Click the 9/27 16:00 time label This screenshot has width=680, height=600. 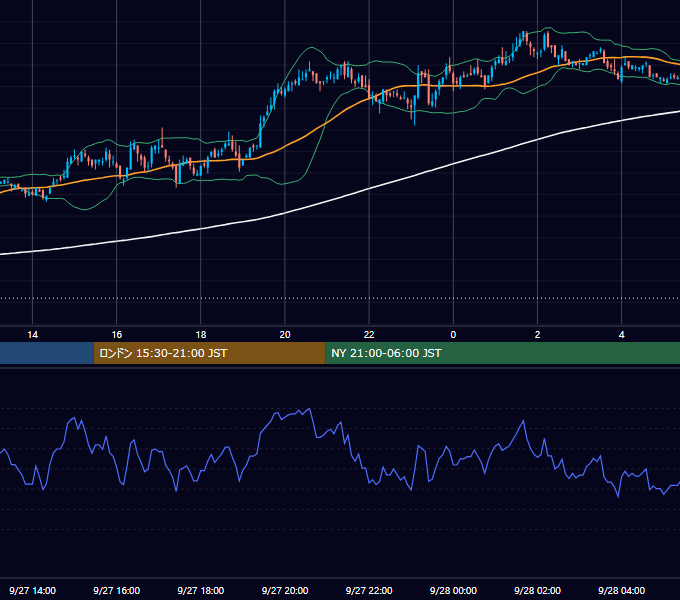pos(117,590)
